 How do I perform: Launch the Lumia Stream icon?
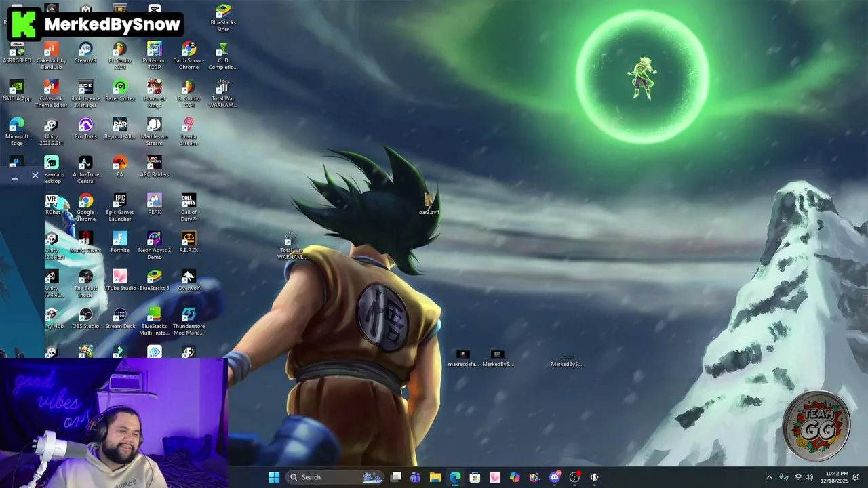tap(189, 132)
